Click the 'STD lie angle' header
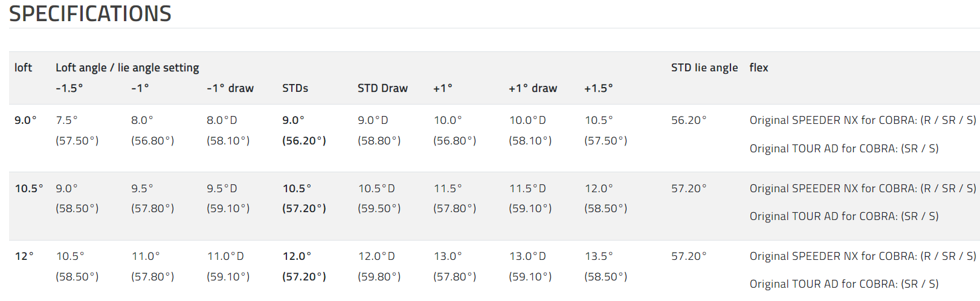Image resolution: width=980 pixels, height=301 pixels. [x=704, y=68]
